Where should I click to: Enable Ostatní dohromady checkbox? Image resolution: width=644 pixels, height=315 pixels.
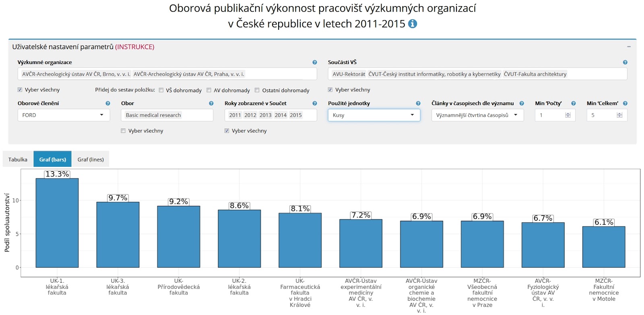(x=257, y=90)
